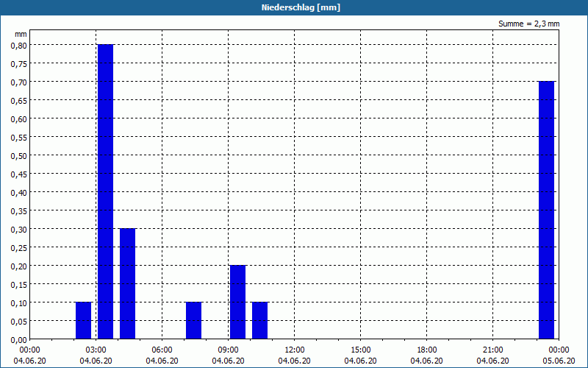This screenshot has height=368, width=588.
Task: Click the '09:00' time axis label
Action: click(228, 350)
